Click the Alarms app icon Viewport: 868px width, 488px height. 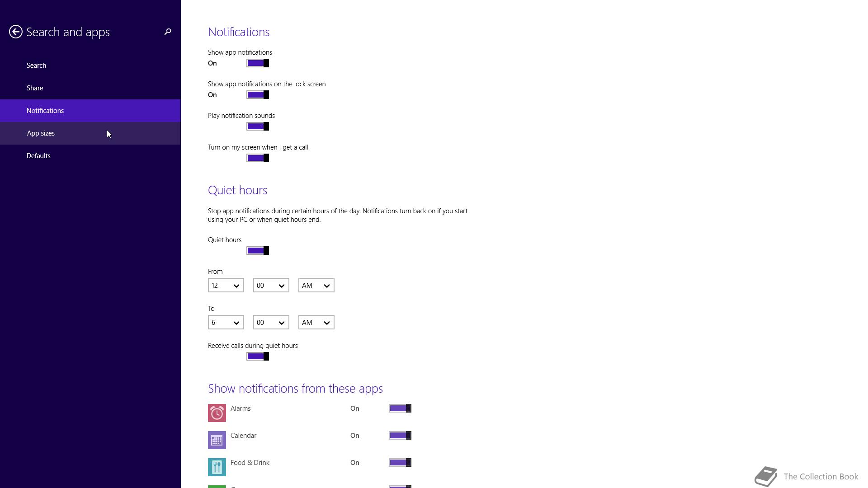pyautogui.click(x=217, y=413)
